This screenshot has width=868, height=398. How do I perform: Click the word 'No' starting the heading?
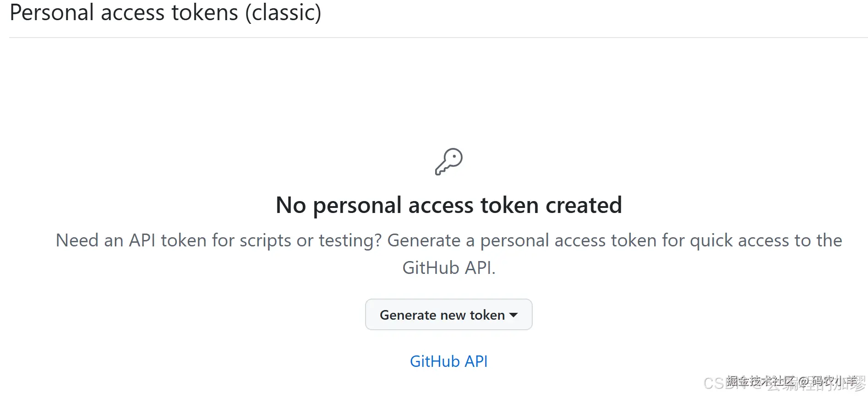[291, 205]
